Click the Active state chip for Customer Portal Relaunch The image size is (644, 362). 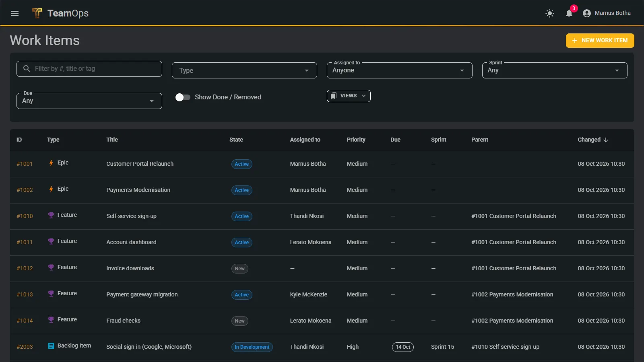(242, 164)
